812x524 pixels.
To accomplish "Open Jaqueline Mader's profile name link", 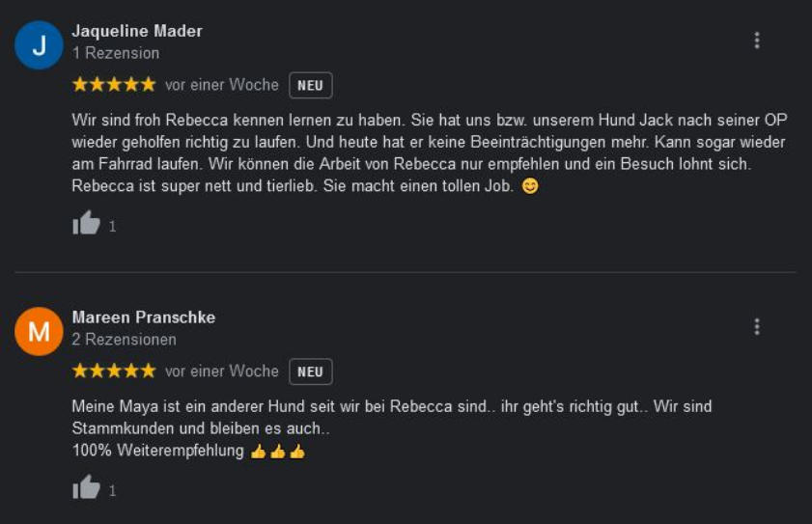I will point(137,31).
